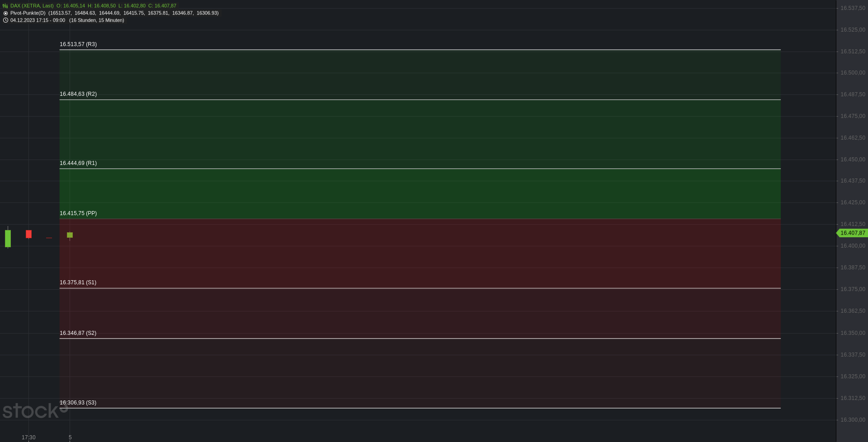Click the date range text 17:15 - 09:00

(51, 20)
